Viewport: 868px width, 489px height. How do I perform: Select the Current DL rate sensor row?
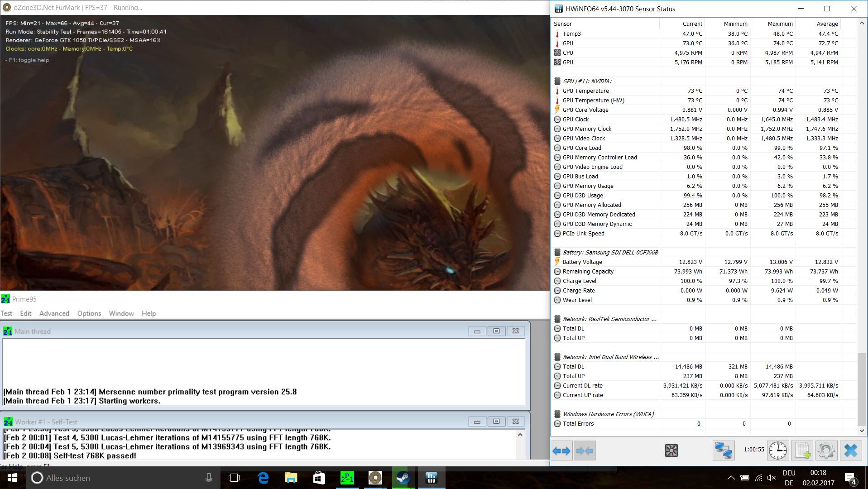point(703,385)
